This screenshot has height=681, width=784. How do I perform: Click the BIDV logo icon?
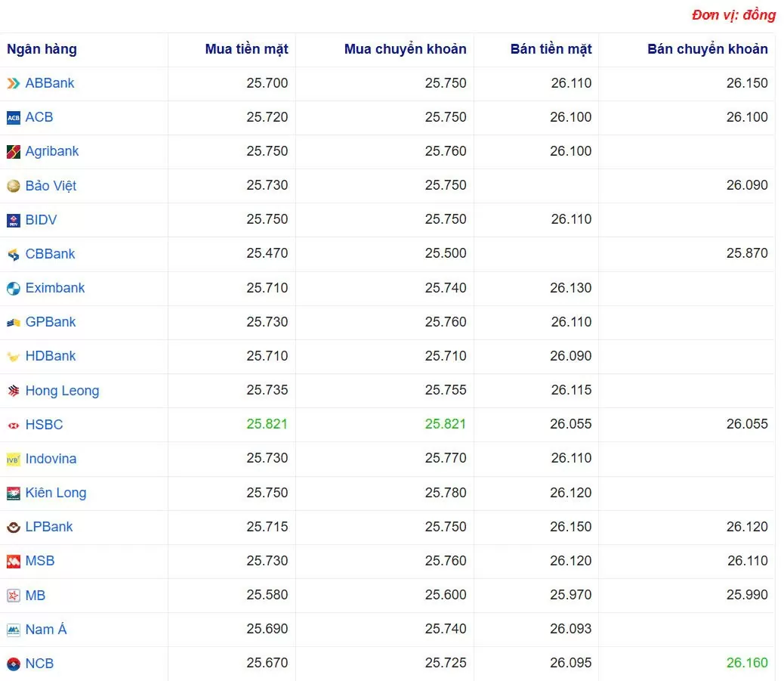click(14, 220)
